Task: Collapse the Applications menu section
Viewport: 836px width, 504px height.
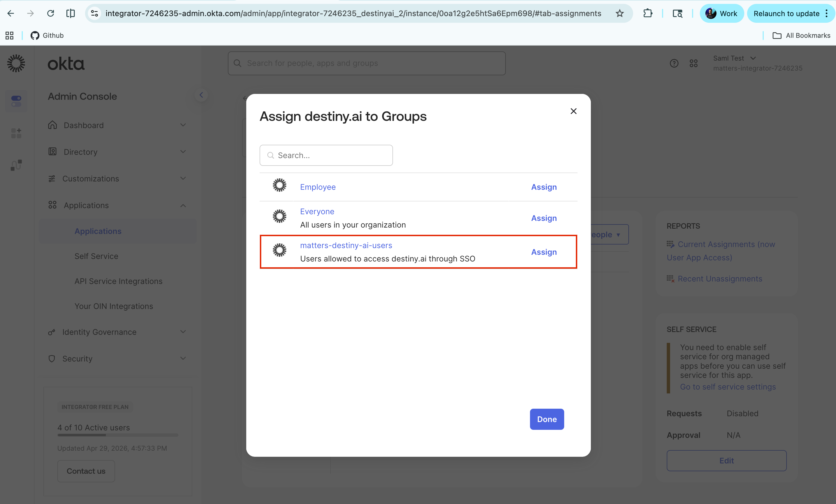Action: 117,205
